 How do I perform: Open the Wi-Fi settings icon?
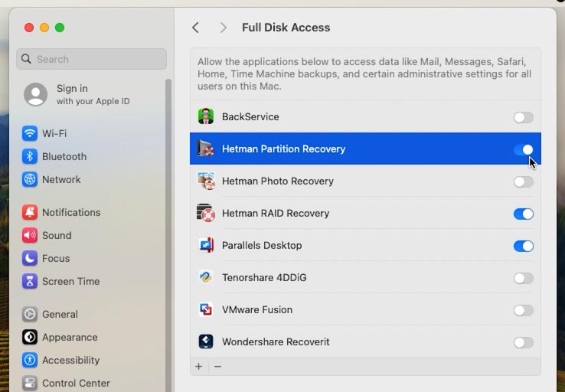[30, 133]
